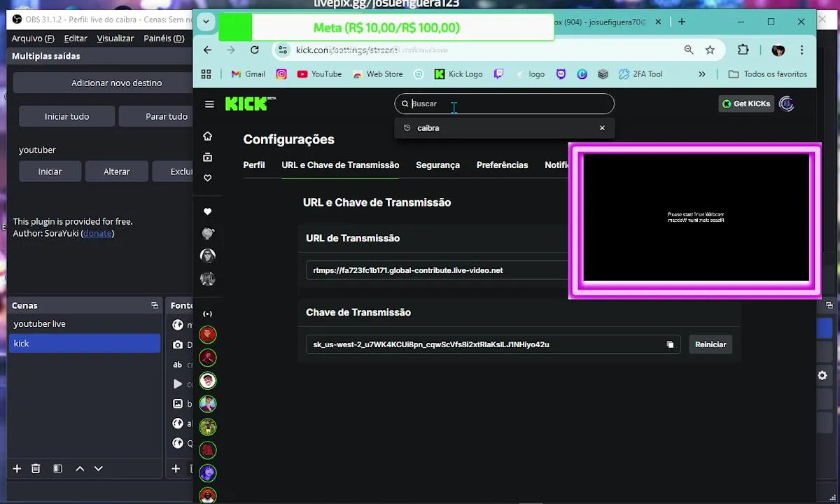The width and height of the screenshot is (840, 504).
Task: View site information icon in address bar
Action: click(x=282, y=50)
